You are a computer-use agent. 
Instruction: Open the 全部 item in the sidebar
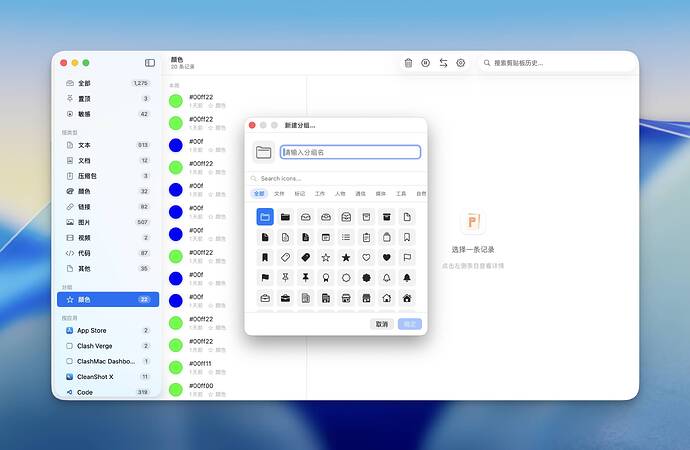coord(108,83)
